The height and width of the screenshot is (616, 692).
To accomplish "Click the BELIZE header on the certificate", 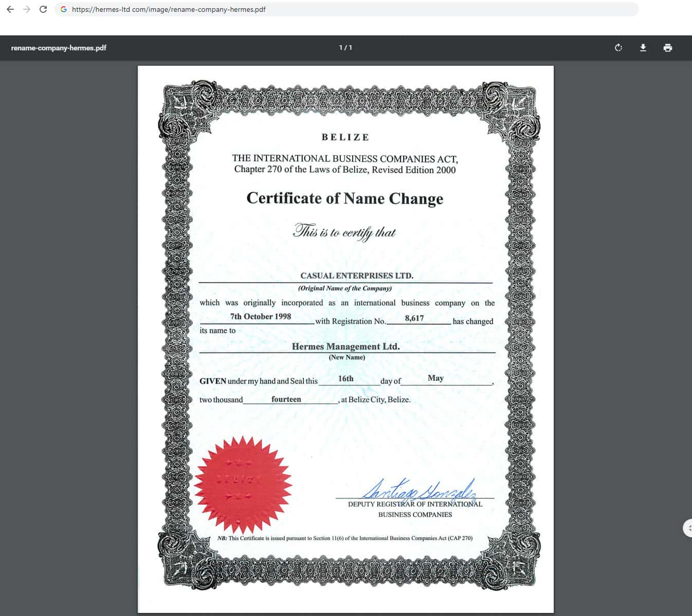I will [345, 137].
